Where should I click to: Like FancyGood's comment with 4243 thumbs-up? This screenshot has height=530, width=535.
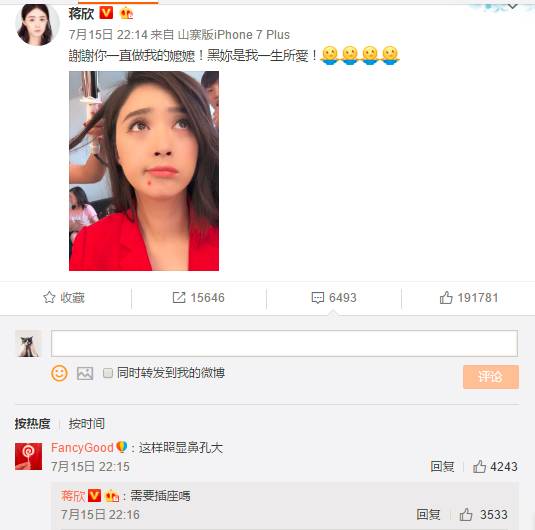pyautogui.click(x=479, y=466)
